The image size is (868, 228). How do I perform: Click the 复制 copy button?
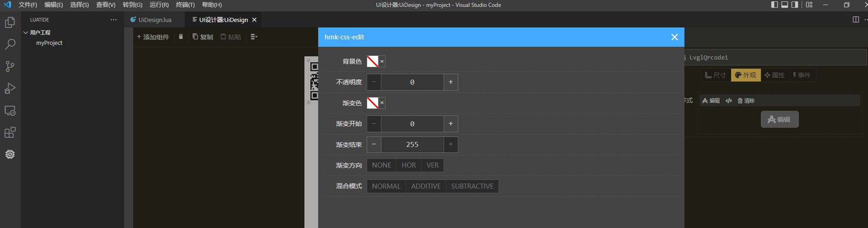tap(203, 37)
